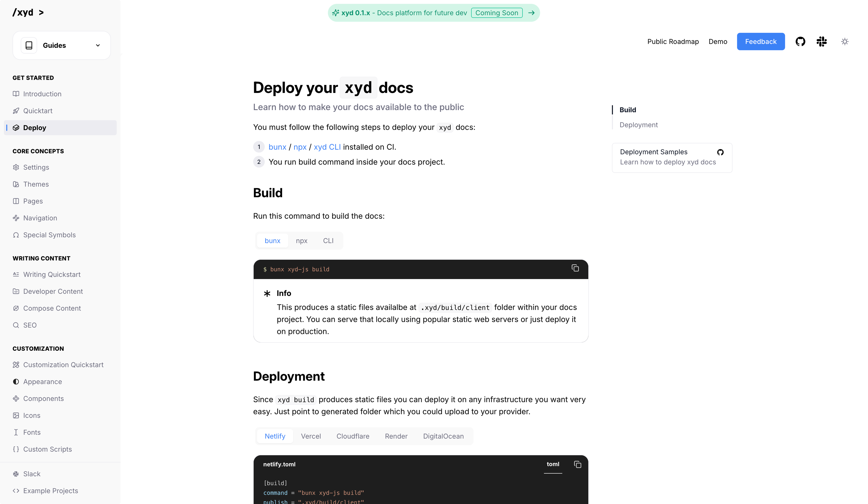Switch to the Vercel deployment tab
868x504 pixels.
[x=311, y=436]
